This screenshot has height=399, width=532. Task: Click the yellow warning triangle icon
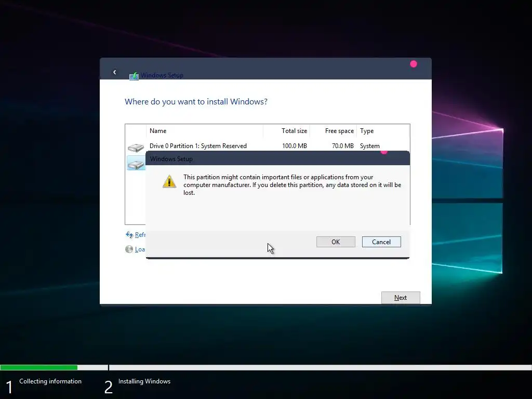coord(169,181)
